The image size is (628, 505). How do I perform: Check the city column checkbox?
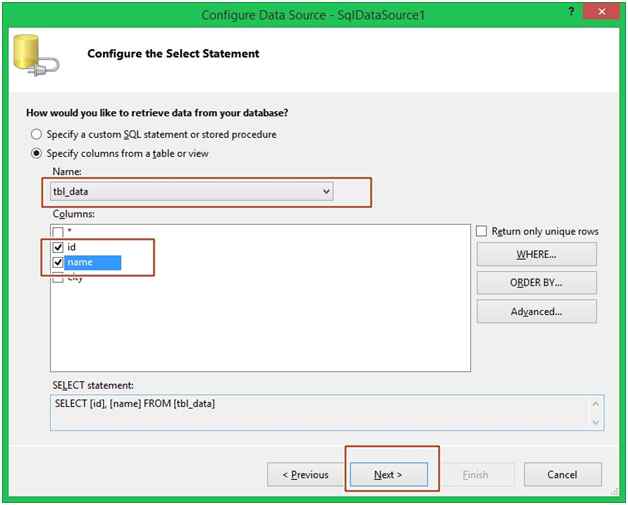58,278
